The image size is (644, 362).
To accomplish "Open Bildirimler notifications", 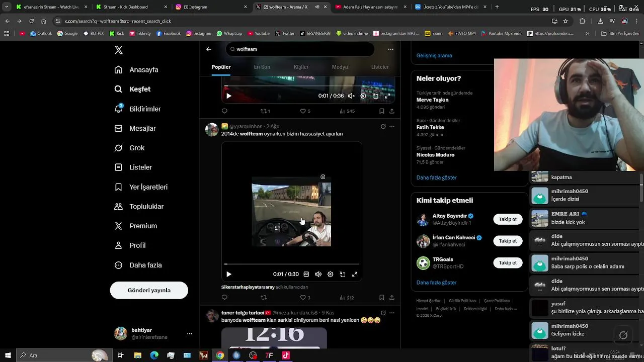I will 137,109.
